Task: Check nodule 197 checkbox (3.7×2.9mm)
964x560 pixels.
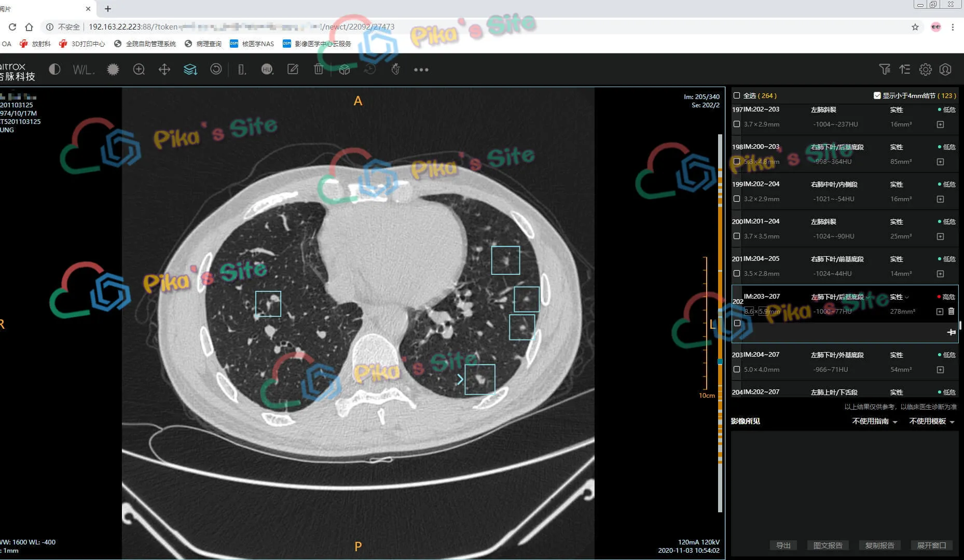Action: 737,124
